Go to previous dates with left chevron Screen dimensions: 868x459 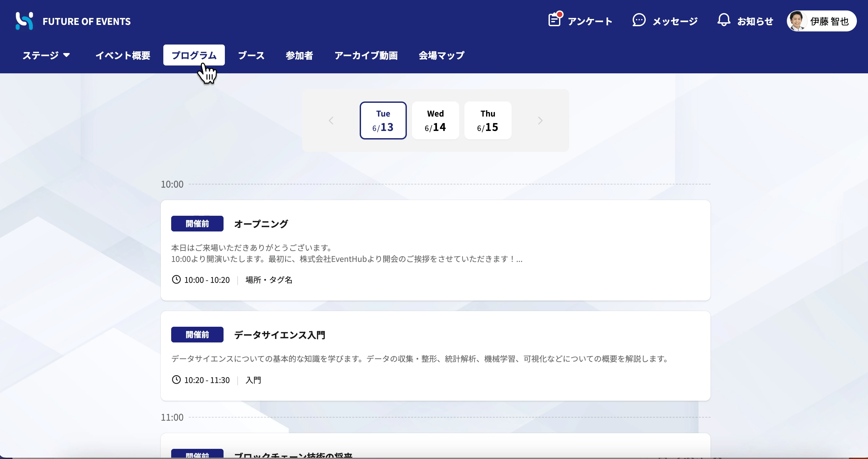pyautogui.click(x=331, y=121)
